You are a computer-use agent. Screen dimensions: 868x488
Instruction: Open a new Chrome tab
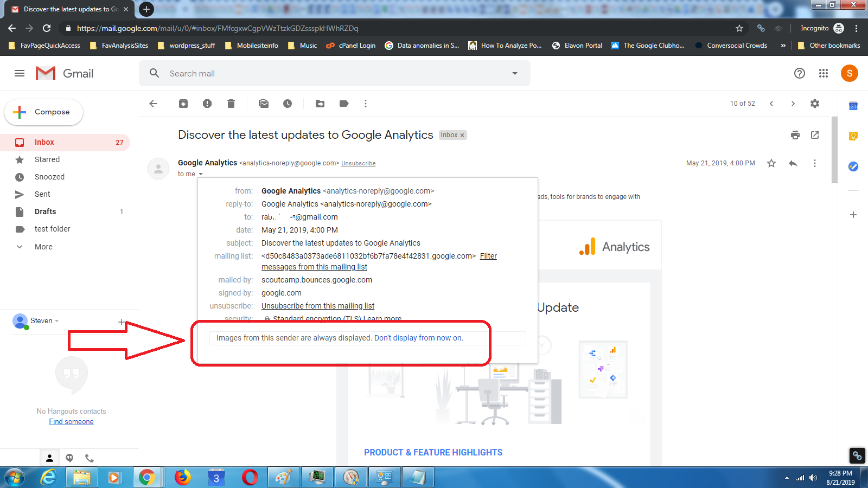146,9
